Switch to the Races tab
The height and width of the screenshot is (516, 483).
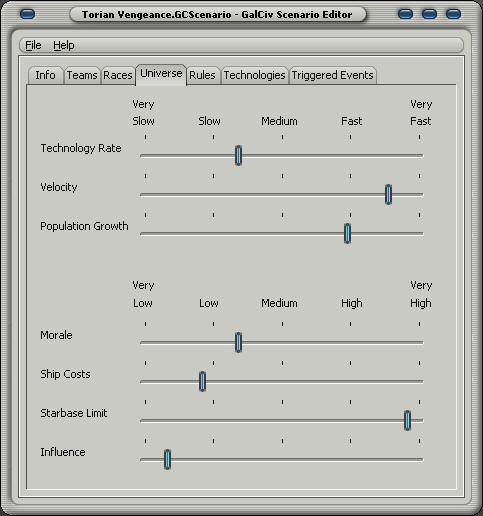click(x=118, y=75)
